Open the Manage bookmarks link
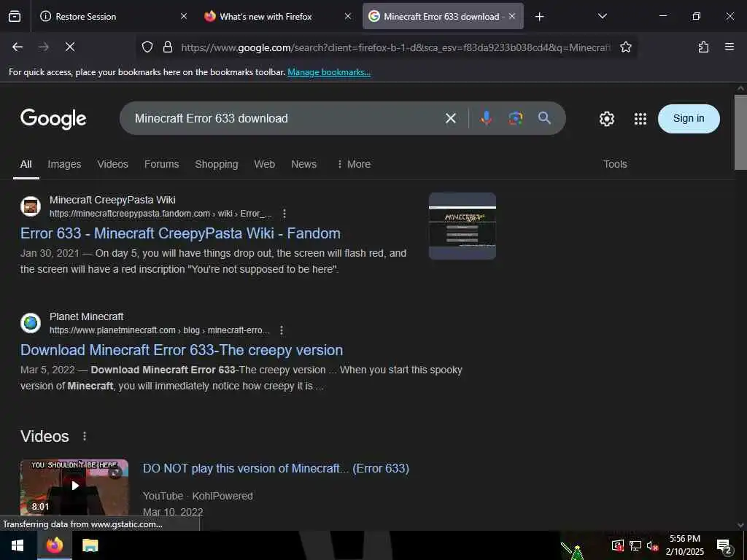The width and height of the screenshot is (747, 560). pos(329,72)
